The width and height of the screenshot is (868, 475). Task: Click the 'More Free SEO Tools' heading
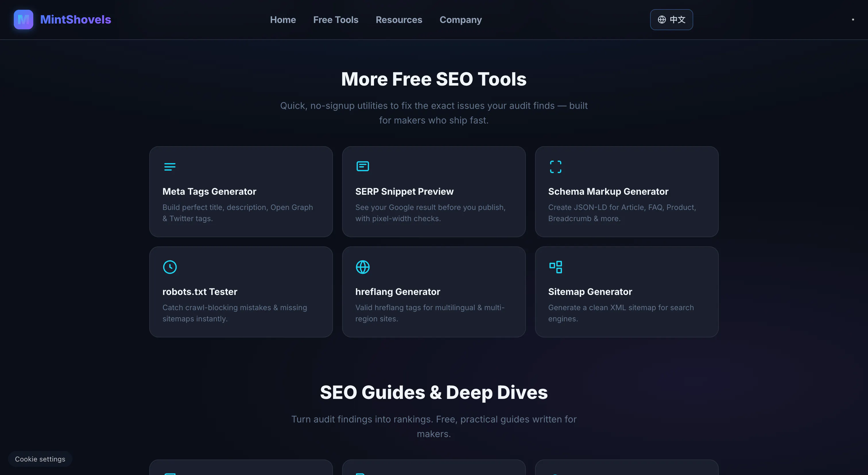434,79
